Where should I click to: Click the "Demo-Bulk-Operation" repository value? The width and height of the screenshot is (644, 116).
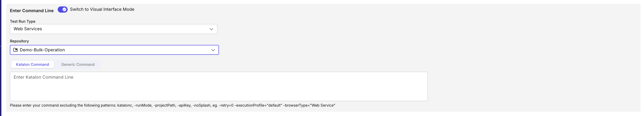[42, 50]
